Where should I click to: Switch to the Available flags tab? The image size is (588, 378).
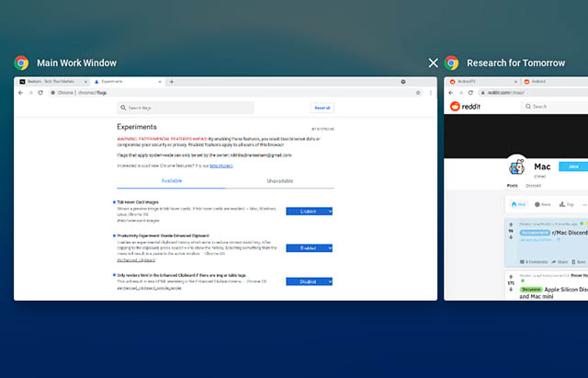point(172,181)
